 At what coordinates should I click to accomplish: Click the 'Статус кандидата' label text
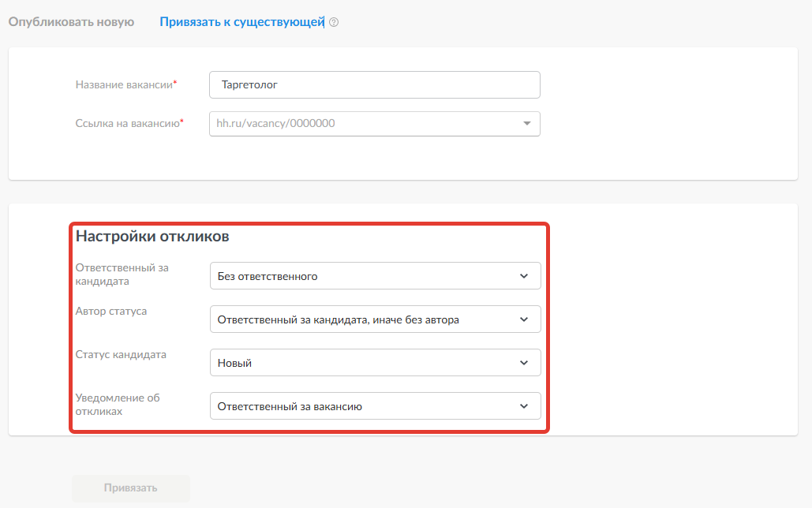[121, 354]
